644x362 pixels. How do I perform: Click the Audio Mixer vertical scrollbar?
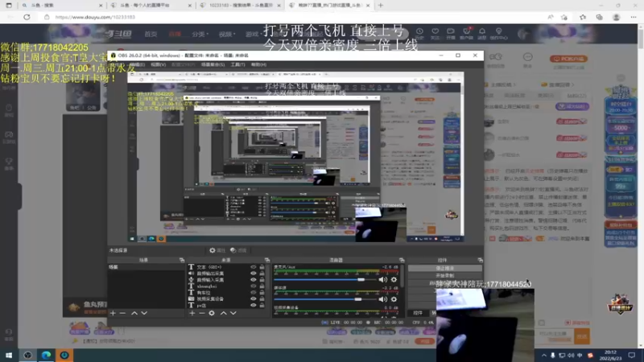(x=402, y=277)
